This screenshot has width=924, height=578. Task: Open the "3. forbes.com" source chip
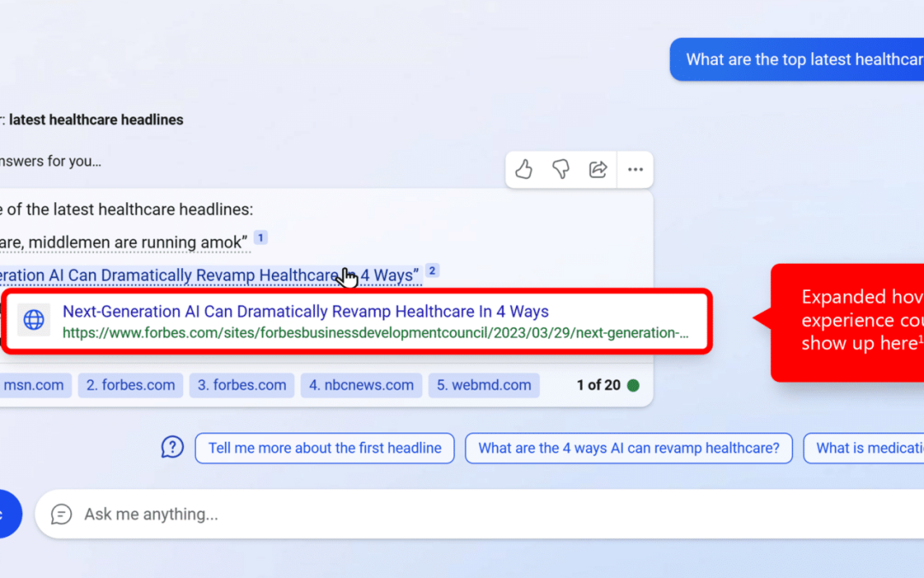241,385
